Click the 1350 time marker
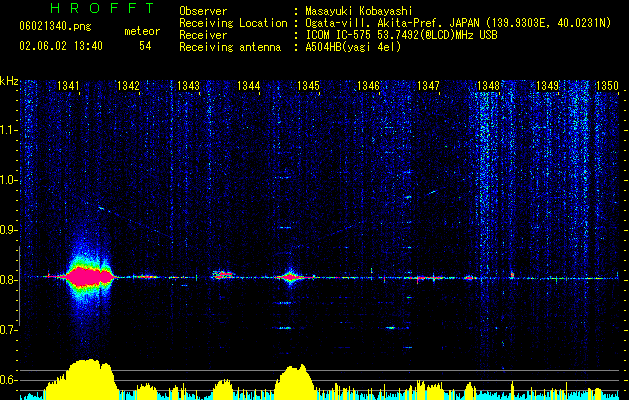 pos(607,86)
